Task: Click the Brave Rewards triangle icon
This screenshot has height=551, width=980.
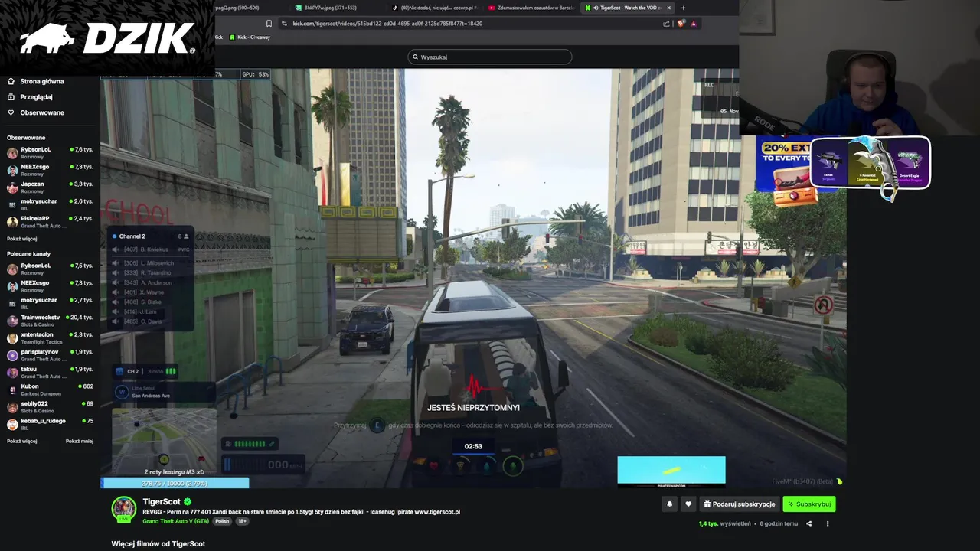Action: coord(694,24)
